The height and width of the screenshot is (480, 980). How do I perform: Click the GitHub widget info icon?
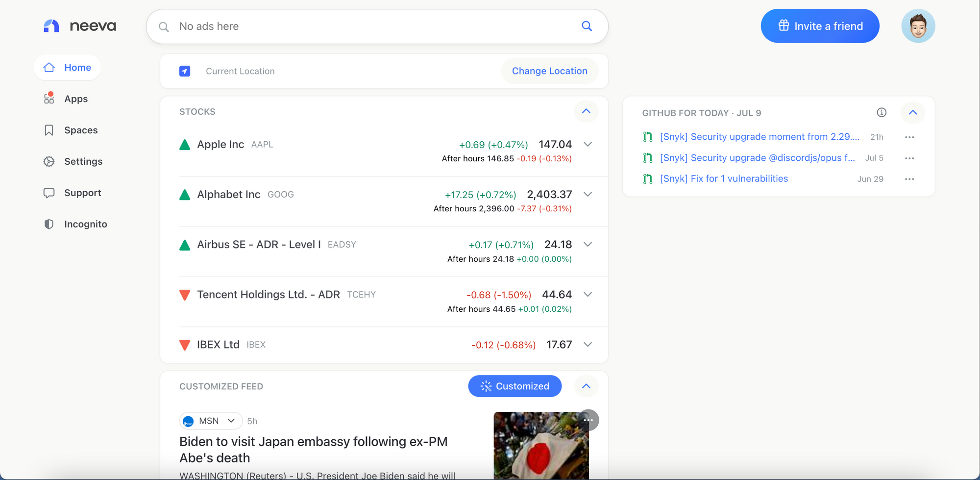881,113
